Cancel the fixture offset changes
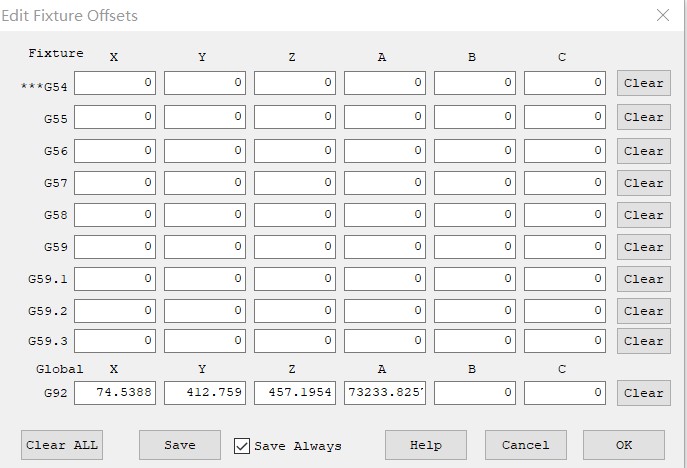This screenshot has width=687, height=468. pos(526,445)
